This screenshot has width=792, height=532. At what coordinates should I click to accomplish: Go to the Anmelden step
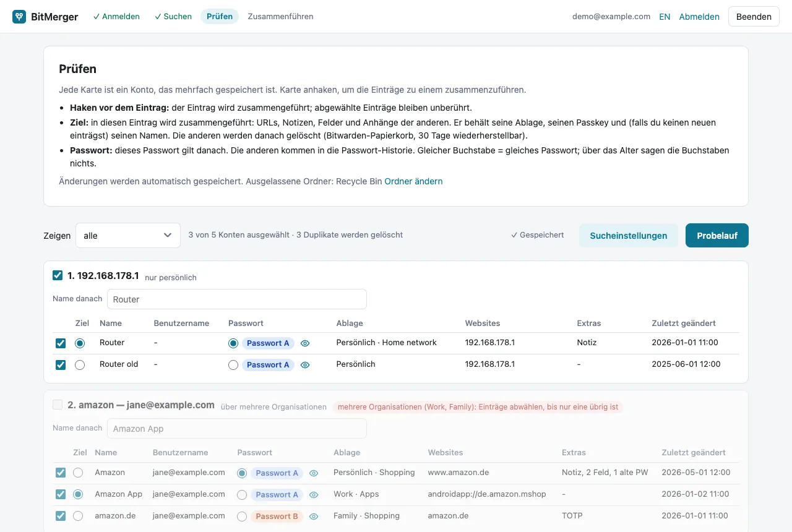(x=116, y=17)
